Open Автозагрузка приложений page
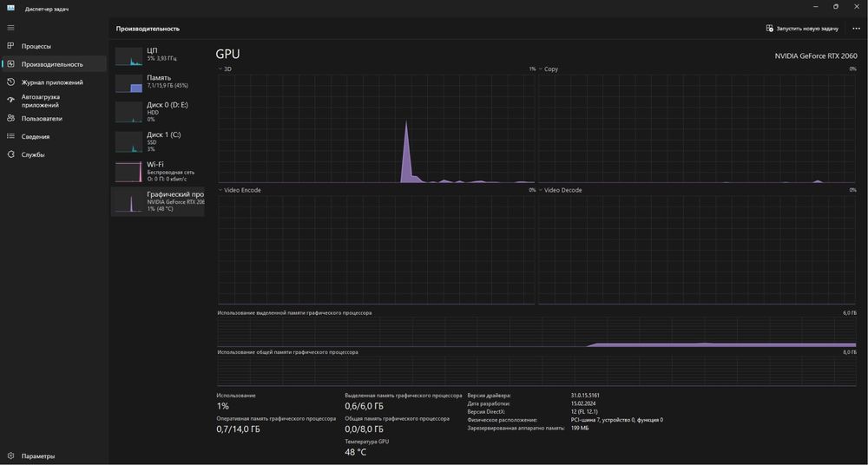This screenshot has height=465, width=868. [54, 100]
